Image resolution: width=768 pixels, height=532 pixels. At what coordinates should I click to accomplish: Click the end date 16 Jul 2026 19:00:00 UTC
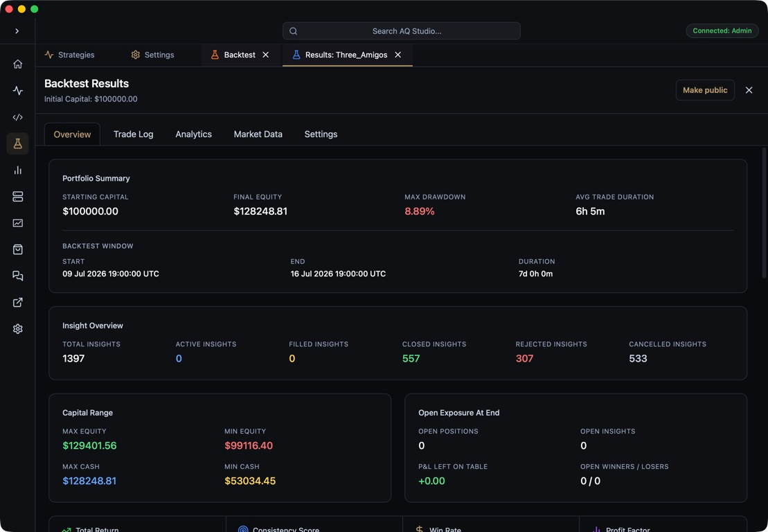pyautogui.click(x=338, y=274)
